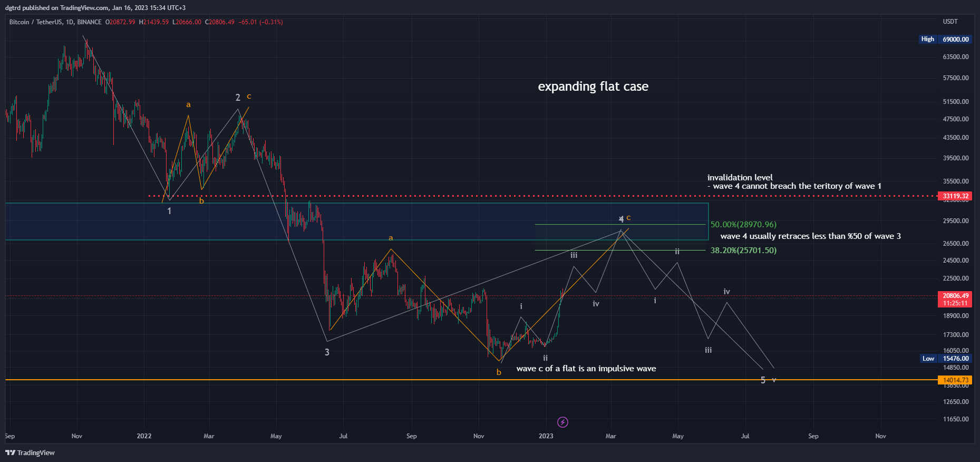Click the wave 3 label
The image size is (980, 462).
click(327, 352)
